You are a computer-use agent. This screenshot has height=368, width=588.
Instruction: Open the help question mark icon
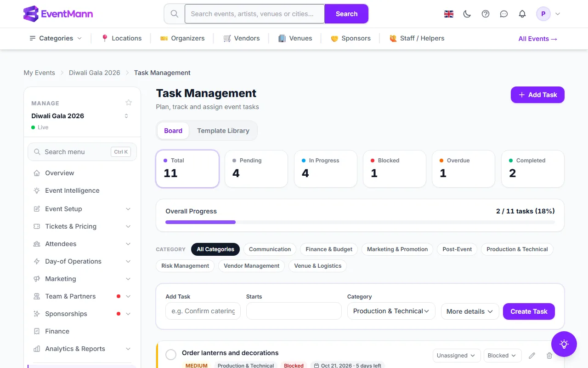coord(486,14)
